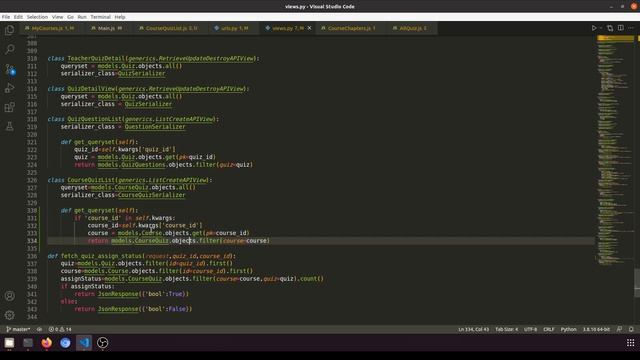
Task: Click CourseQuizSerializer on line 328
Action: click(151, 195)
